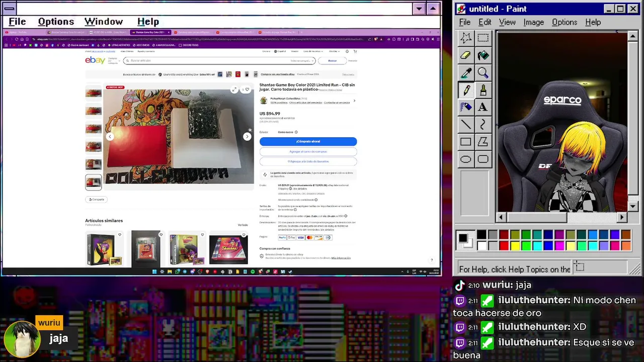Choose the Ellipse tool in Paint
This screenshot has width=644, height=362.
click(466, 159)
